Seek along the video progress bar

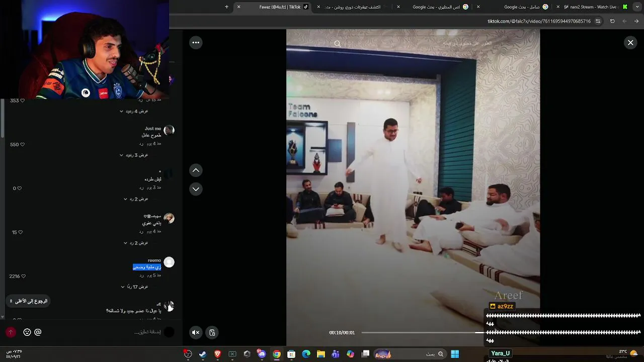[x=423, y=332]
